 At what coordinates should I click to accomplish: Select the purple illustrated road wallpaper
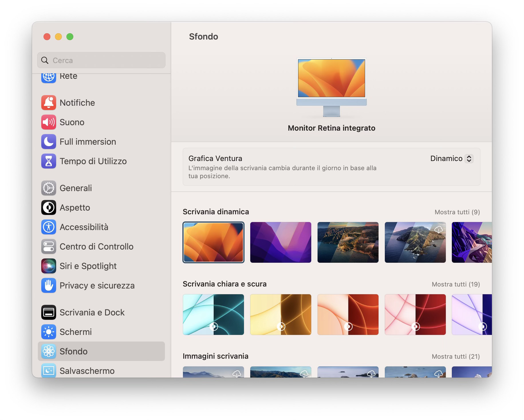[x=472, y=242]
